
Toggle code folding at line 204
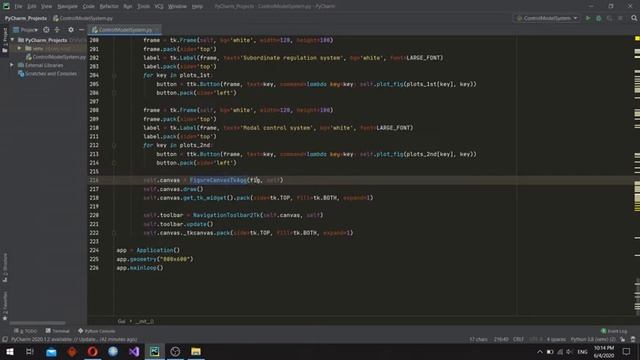[114, 75]
